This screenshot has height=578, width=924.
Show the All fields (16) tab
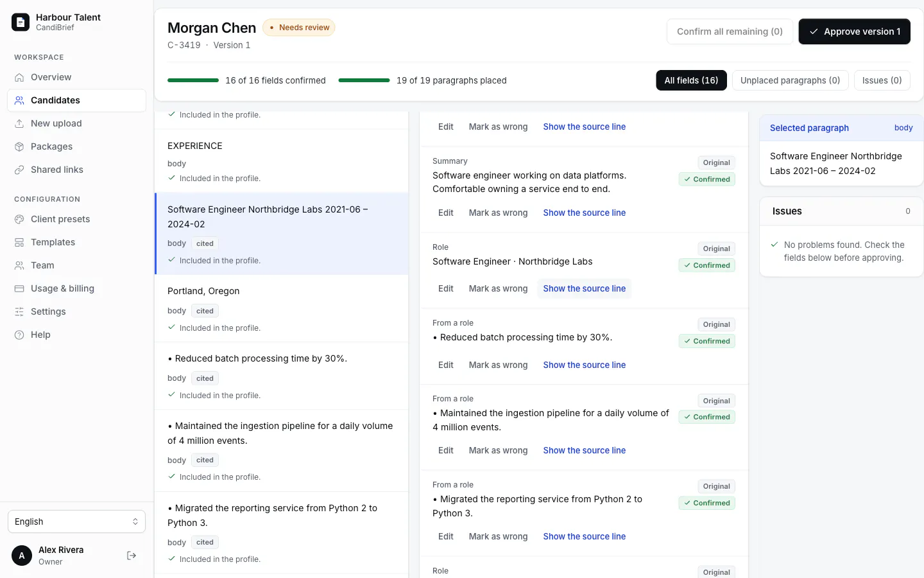(x=691, y=80)
